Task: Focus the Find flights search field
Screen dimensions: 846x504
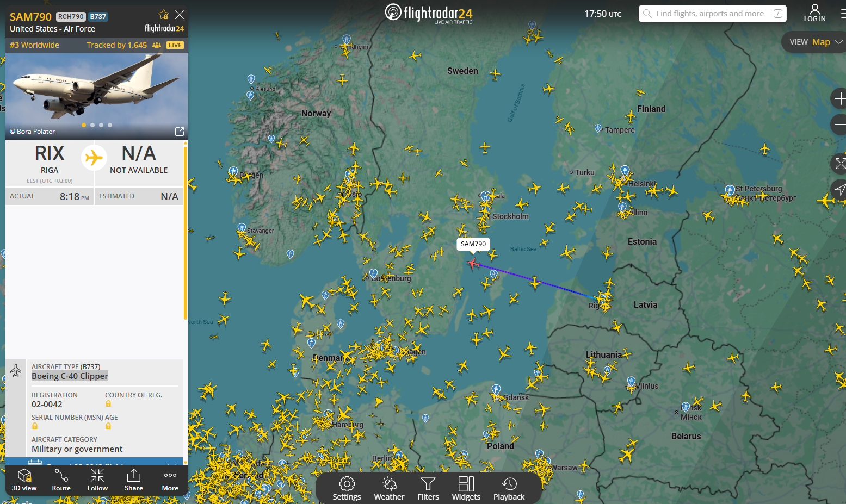Action: (712, 14)
